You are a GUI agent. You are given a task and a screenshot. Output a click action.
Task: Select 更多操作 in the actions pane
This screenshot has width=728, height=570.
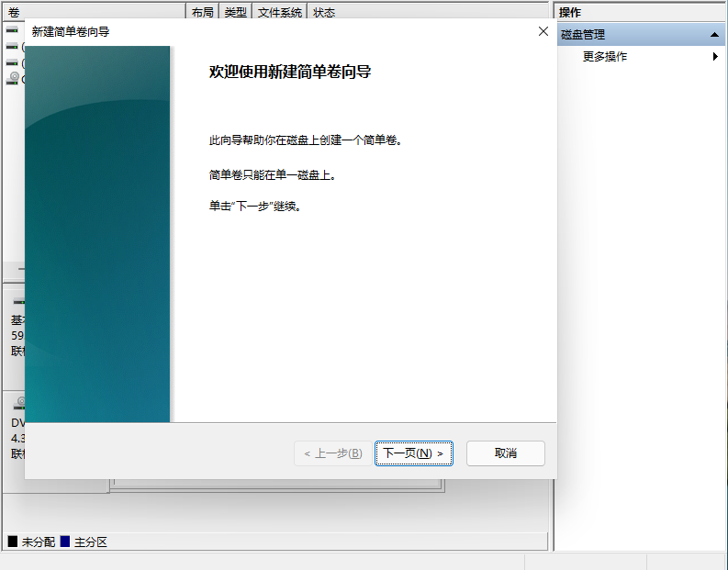605,57
